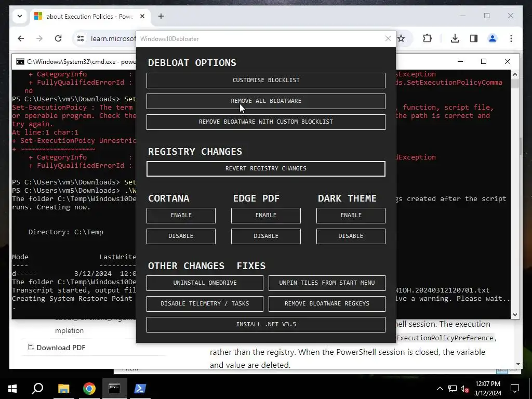Disable Cortana
This screenshot has width=532, height=399.
181,236
